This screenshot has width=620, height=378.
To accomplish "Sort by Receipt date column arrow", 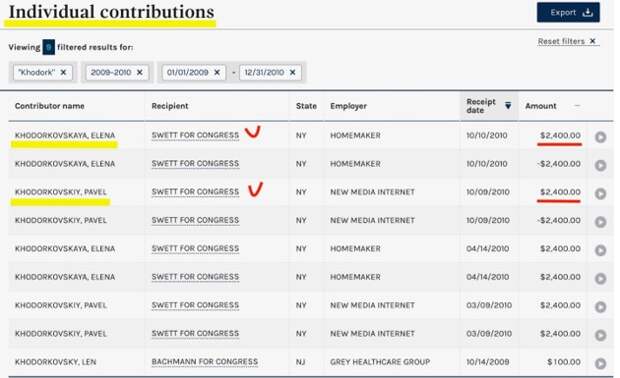I will 508,105.
